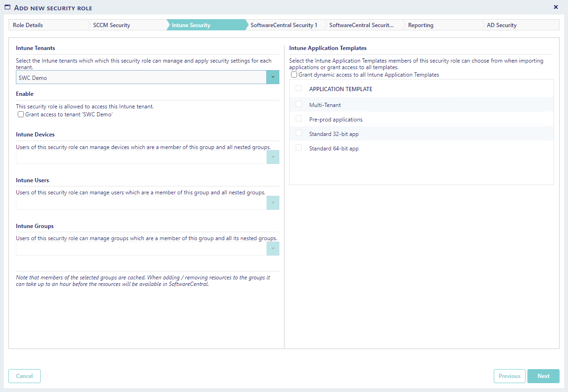
Task: Check the Standard 32-bit app template
Action: tap(299, 133)
